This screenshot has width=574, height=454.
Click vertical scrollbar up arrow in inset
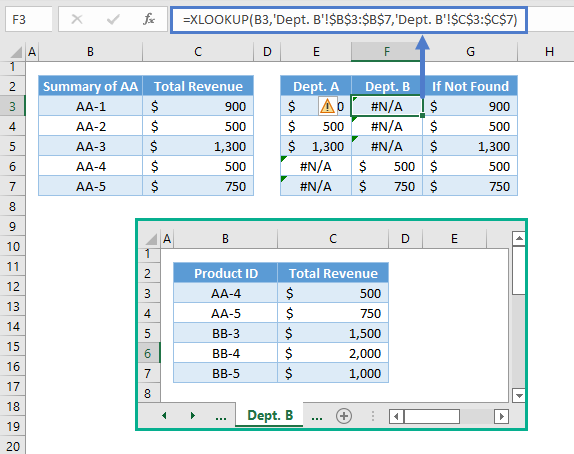[519, 239]
